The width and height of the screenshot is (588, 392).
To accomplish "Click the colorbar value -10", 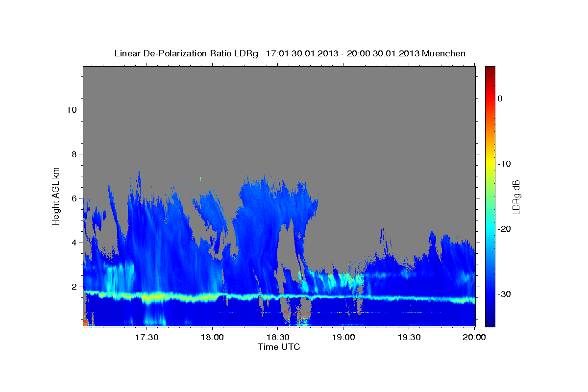I will point(505,164).
